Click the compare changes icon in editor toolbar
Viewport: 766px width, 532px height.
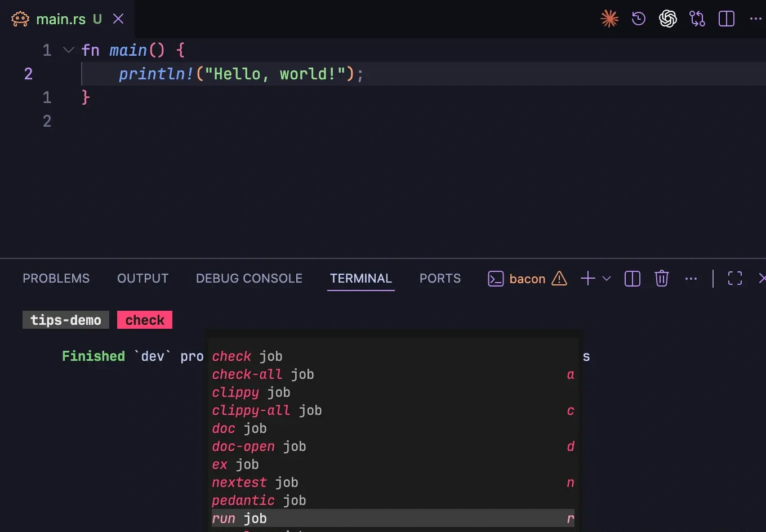point(697,19)
